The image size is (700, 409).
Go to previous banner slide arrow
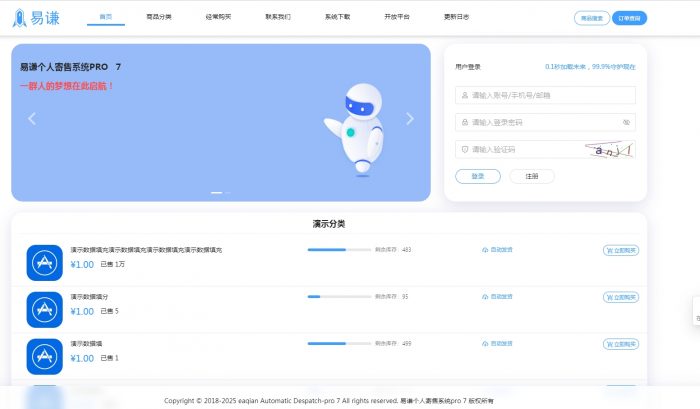click(32, 119)
